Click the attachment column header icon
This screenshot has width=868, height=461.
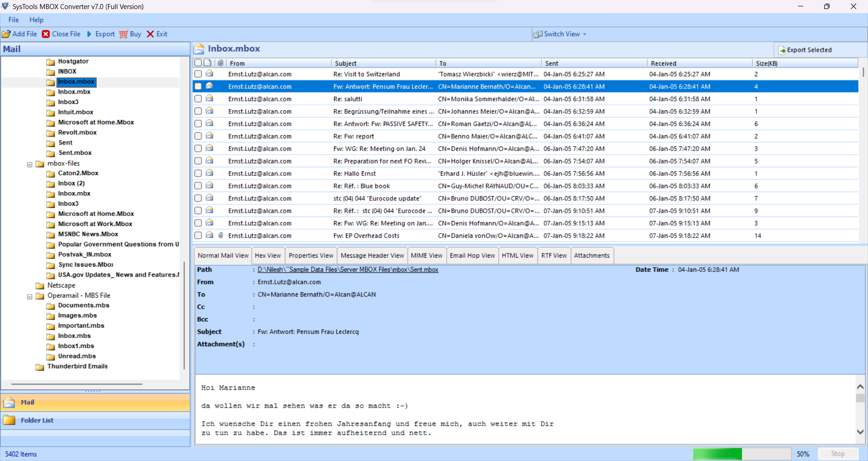coord(220,63)
